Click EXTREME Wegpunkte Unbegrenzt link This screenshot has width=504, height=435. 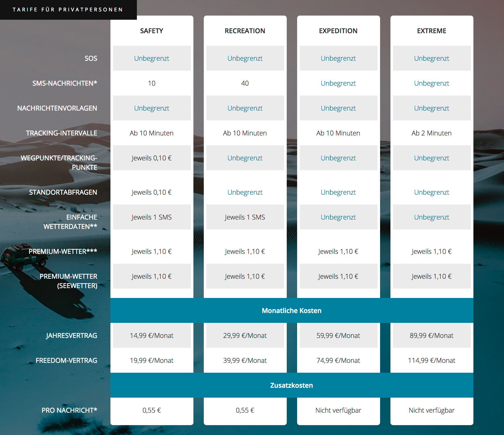tap(431, 158)
